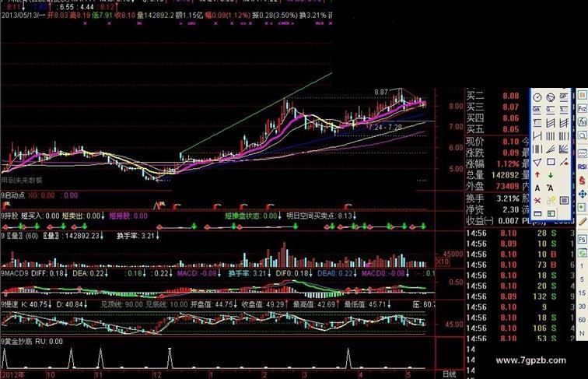
Task: Click the 换手 value 3.21%
Action: point(508,198)
